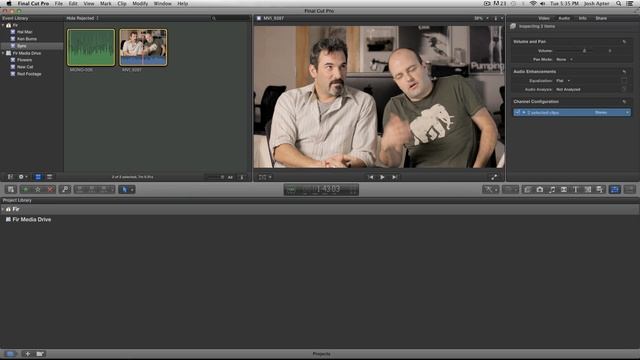This screenshot has height=360, width=640.
Task: Switch browser to filmstrip view
Action: click(x=38, y=177)
